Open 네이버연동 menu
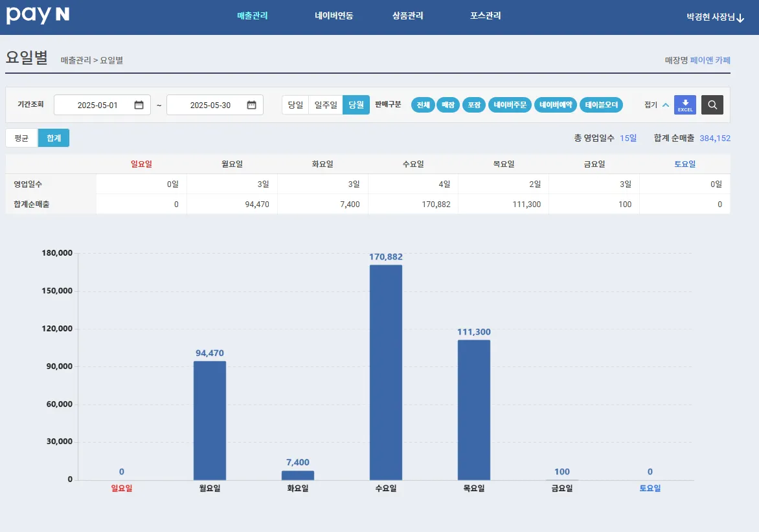759x532 pixels. [x=334, y=16]
